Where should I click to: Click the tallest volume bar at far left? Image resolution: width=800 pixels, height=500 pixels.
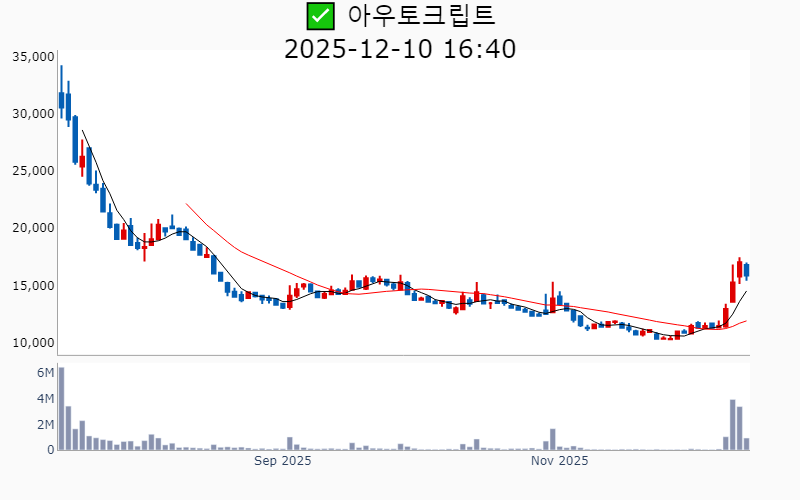61,408
